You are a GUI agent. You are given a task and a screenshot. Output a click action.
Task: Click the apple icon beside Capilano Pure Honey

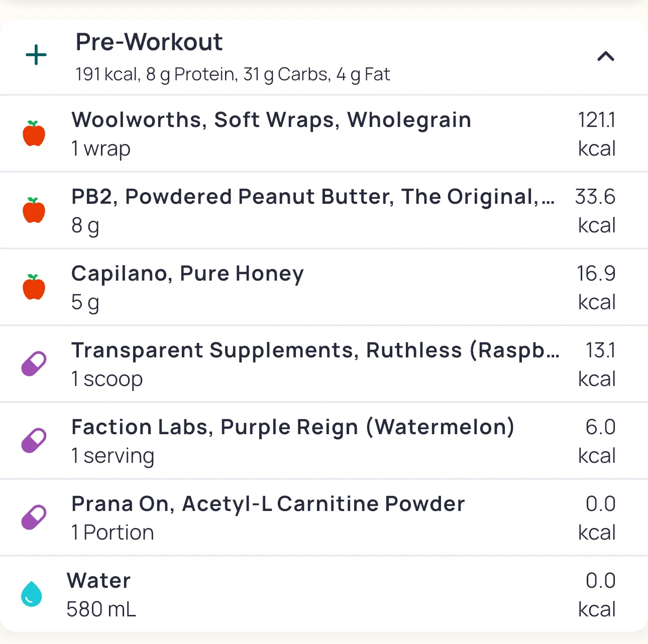[x=34, y=287]
